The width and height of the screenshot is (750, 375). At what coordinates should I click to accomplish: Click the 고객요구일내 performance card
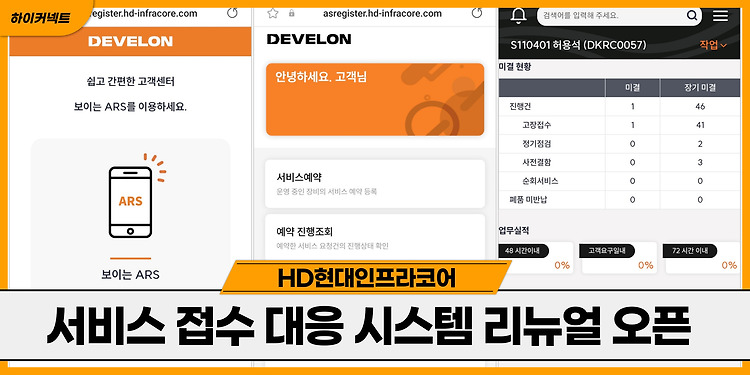pyautogui.click(x=618, y=258)
